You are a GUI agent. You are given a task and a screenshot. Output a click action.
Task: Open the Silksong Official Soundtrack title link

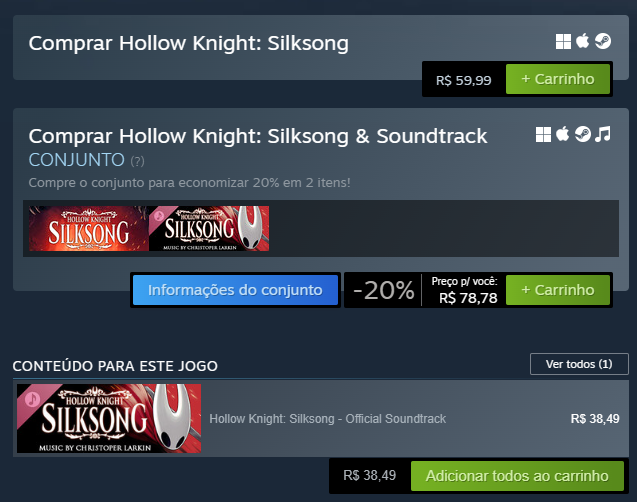coord(327,418)
